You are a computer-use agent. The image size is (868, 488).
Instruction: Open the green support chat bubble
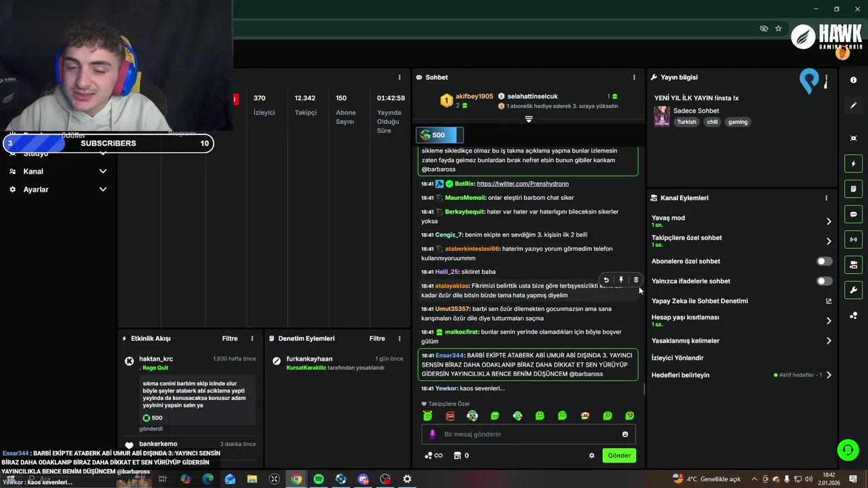tap(848, 450)
